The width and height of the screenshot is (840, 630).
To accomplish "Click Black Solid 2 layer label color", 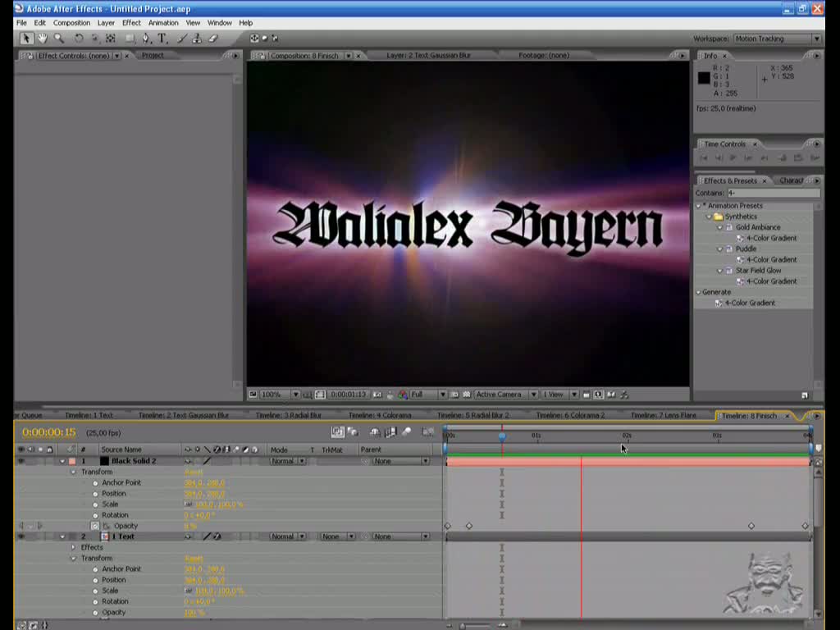I will tap(72, 461).
